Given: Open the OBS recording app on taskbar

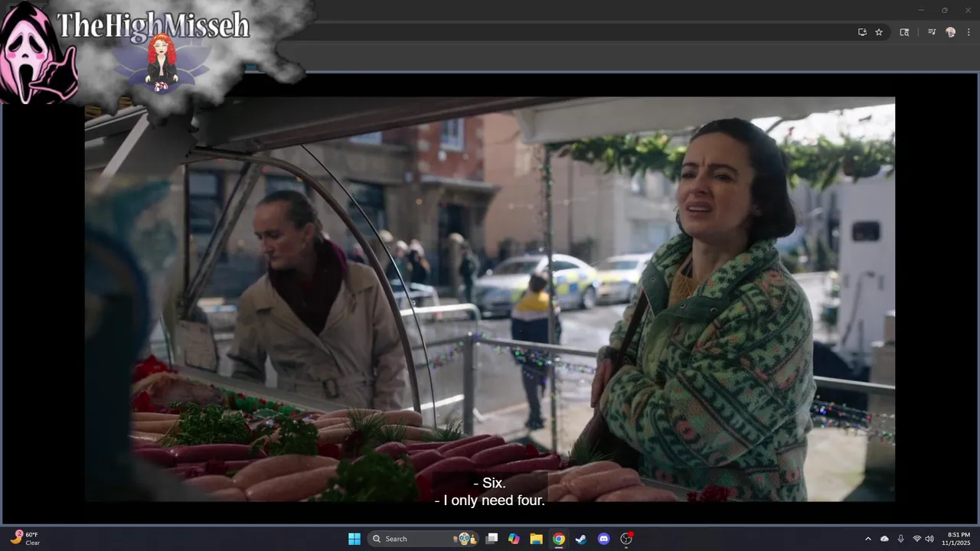Looking at the screenshot, I should point(626,539).
